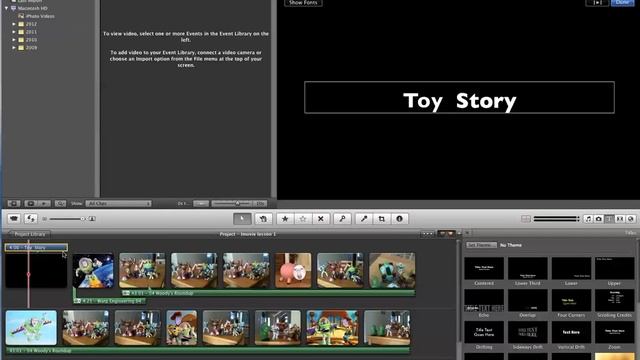
Task: Select the Toy Story title bar in project
Action: coord(36,247)
